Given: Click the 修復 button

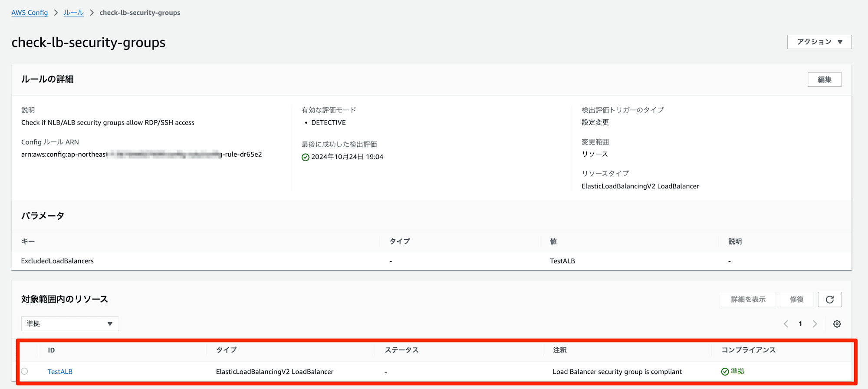Looking at the screenshot, I should 797,300.
